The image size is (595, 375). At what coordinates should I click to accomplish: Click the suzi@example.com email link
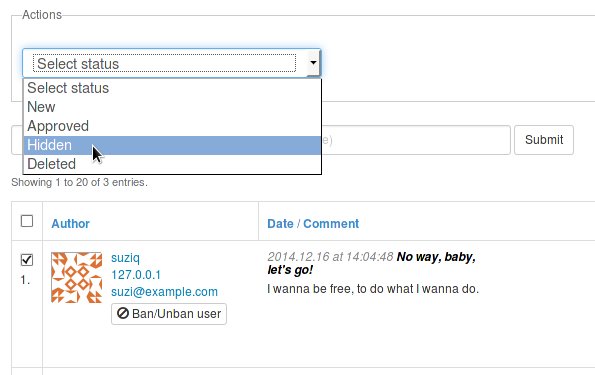click(164, 291)
